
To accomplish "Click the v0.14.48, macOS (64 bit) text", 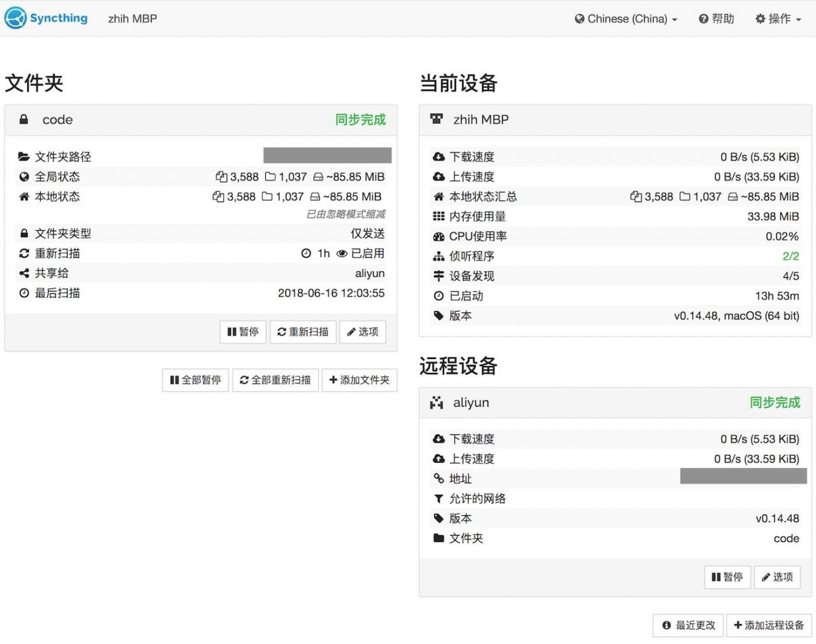I will 736,316.
